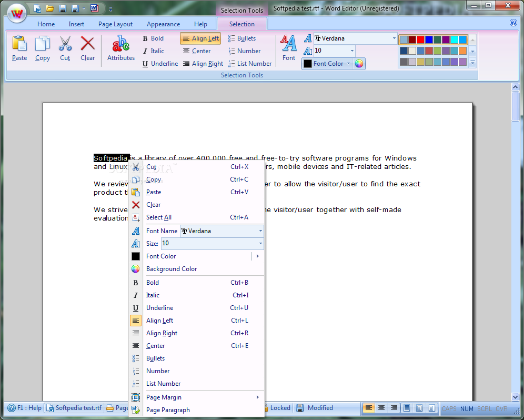Toggle Number list in the ribbon
The image size is (524, 420).
(x=244, y=51)
